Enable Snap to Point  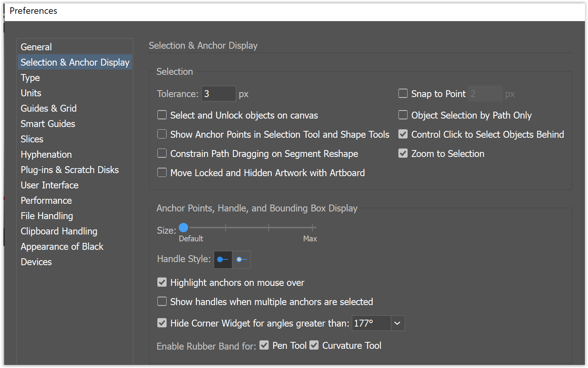tap(403, 93)
